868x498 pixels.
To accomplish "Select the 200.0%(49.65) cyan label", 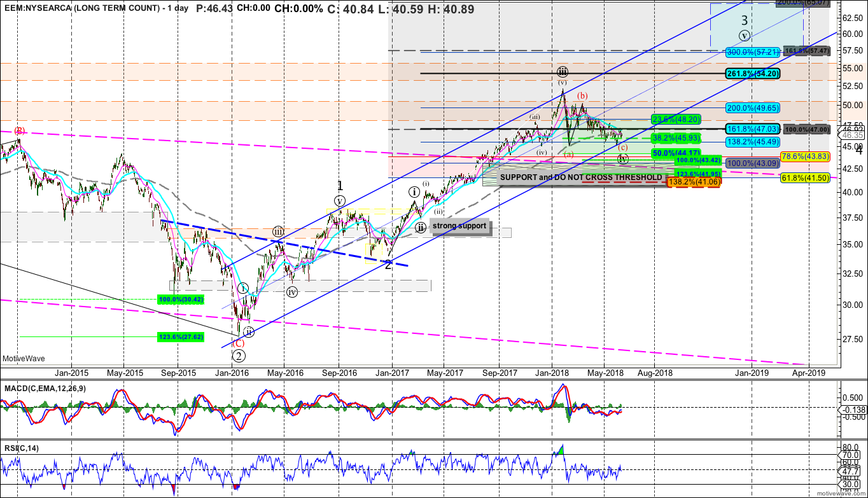I will click(x=753, y=107).
